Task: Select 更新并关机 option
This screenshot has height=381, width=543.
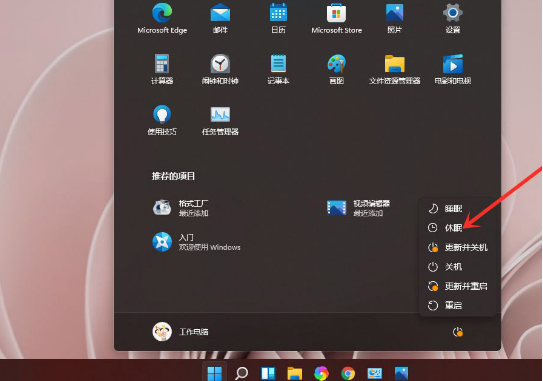Action: pos(457,247)
